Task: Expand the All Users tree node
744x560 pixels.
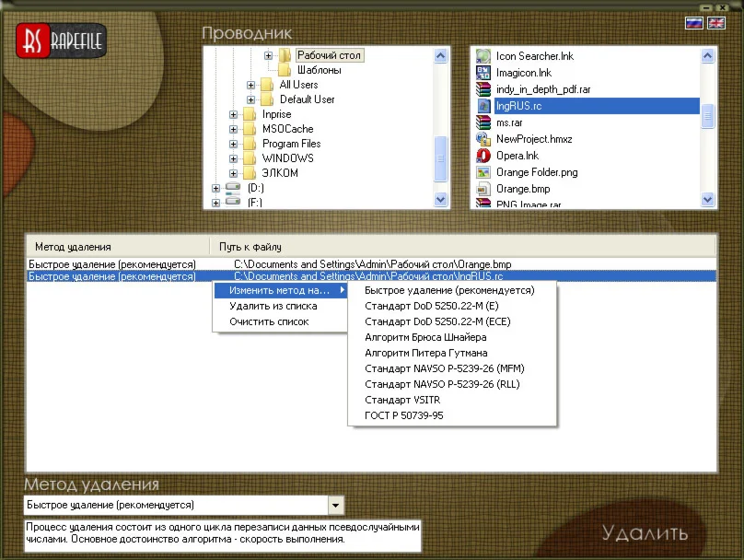Action: point(250,85)
